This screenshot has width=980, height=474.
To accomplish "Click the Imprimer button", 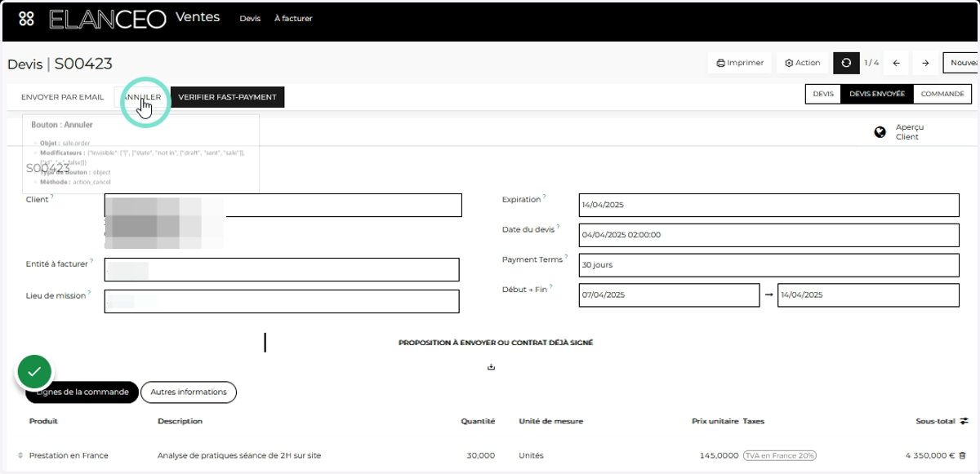I will click(x=740, y=63).
